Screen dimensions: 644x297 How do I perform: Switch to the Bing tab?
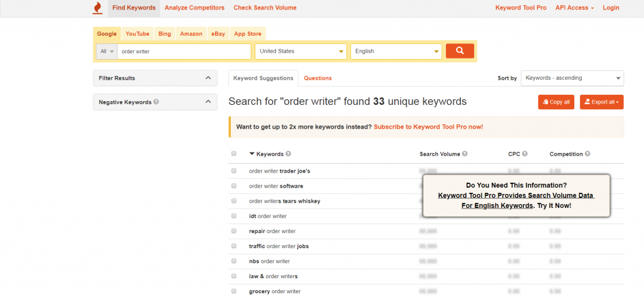(165, 34)
